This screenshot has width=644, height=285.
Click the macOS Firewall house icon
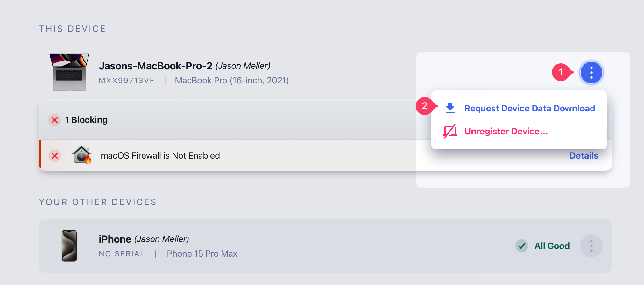coord(82,155)
